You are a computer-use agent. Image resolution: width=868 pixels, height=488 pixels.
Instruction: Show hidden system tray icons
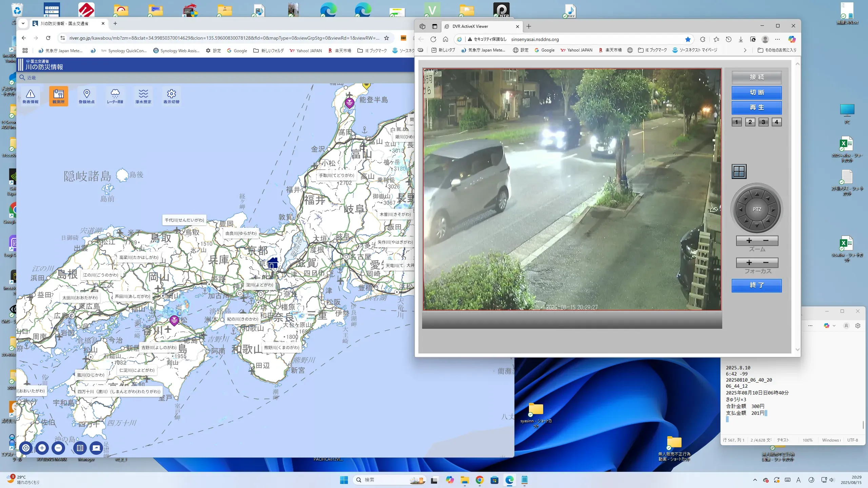click(x=755, y=480)
